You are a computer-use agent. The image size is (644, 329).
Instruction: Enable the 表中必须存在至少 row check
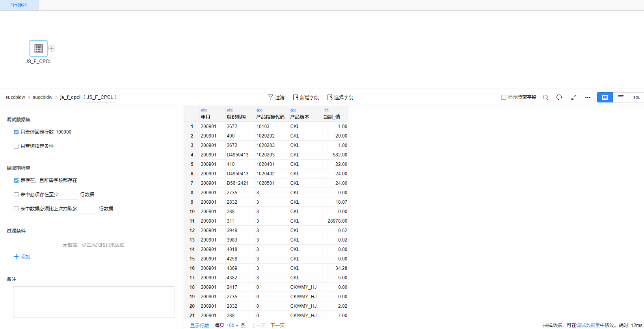[16, 195]
